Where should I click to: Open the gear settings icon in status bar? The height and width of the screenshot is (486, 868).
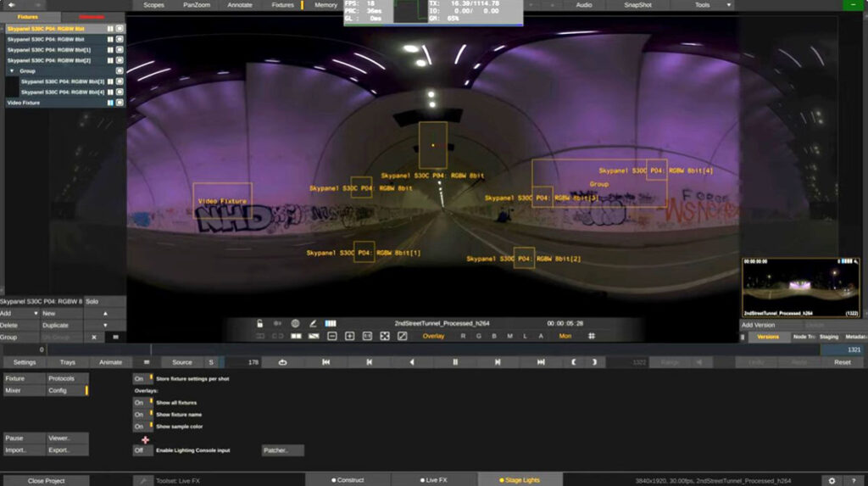[832, 481]
